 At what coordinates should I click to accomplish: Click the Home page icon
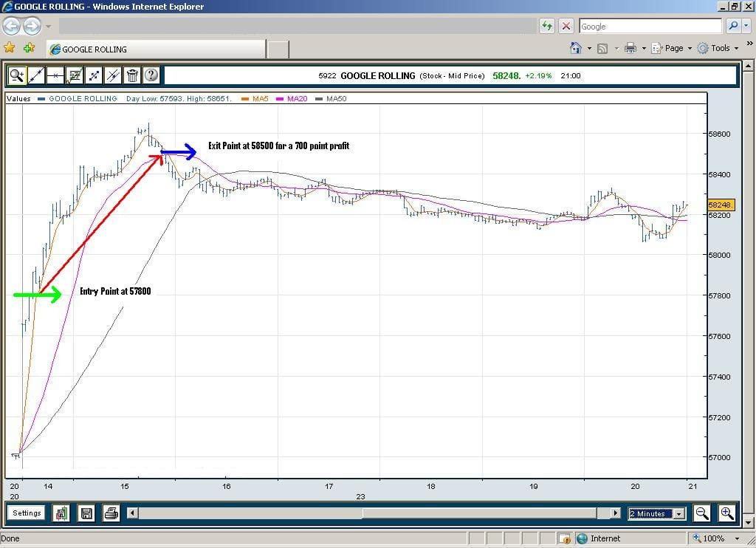point(576,48)
